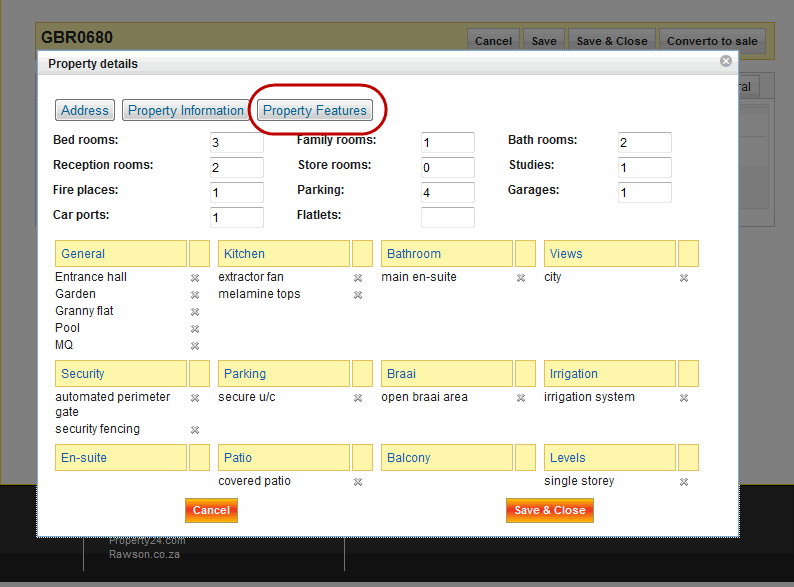Delete the Pool feature from General
Screen dimensions: 794x587
point(195,329)
